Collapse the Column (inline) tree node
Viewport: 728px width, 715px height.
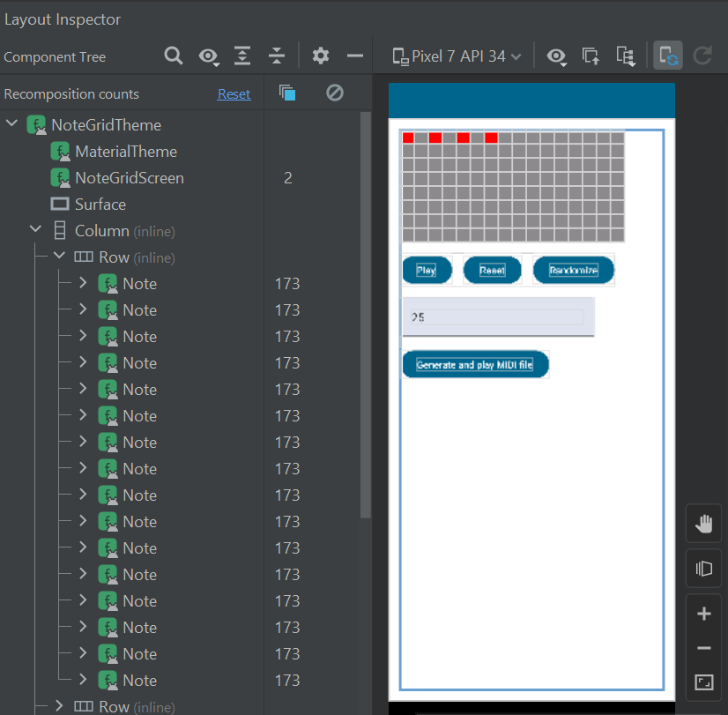tap(36, 230)
